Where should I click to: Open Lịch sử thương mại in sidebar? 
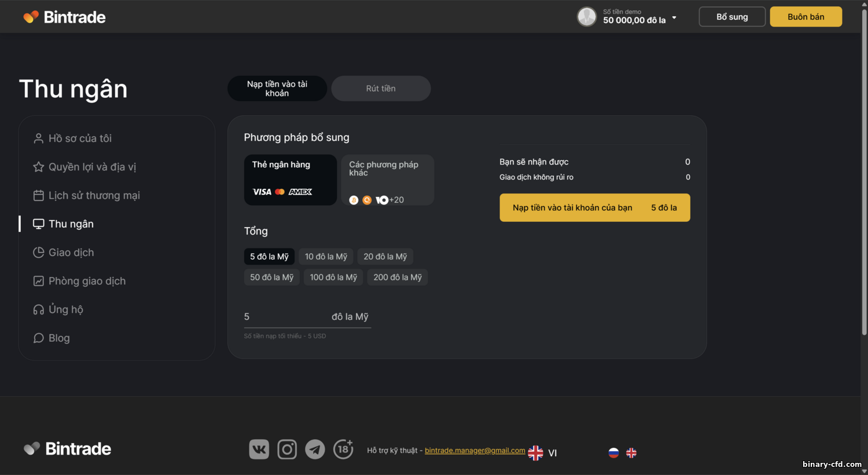[94, 196]
